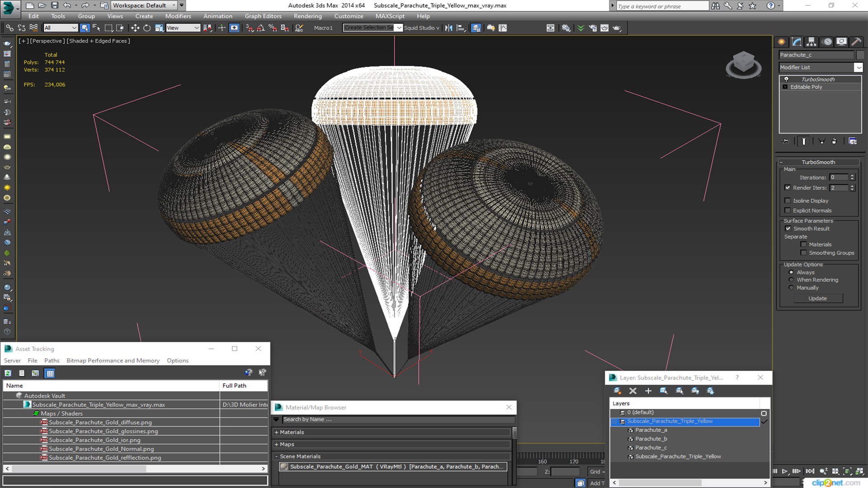868x488 pixels.
Task: Enable Separate by Smoothing Groups checkbox
Action: point(803,253)
